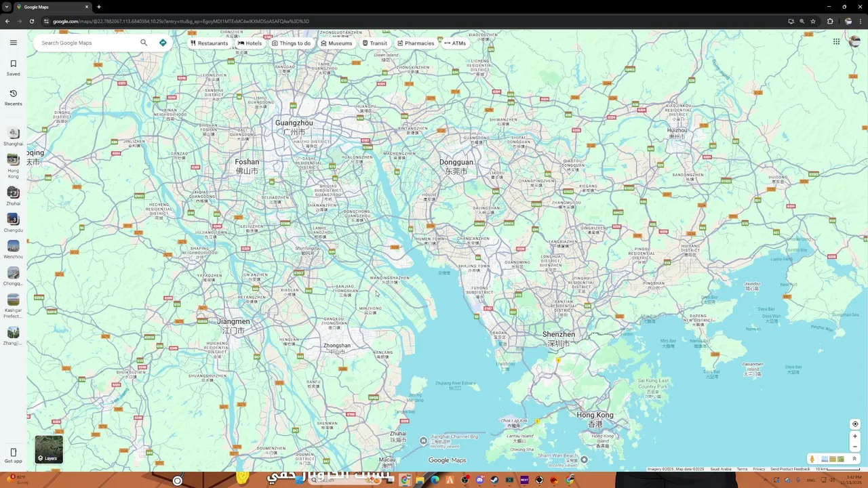
Task: Filter map by Restaurants
Action: 209,43
